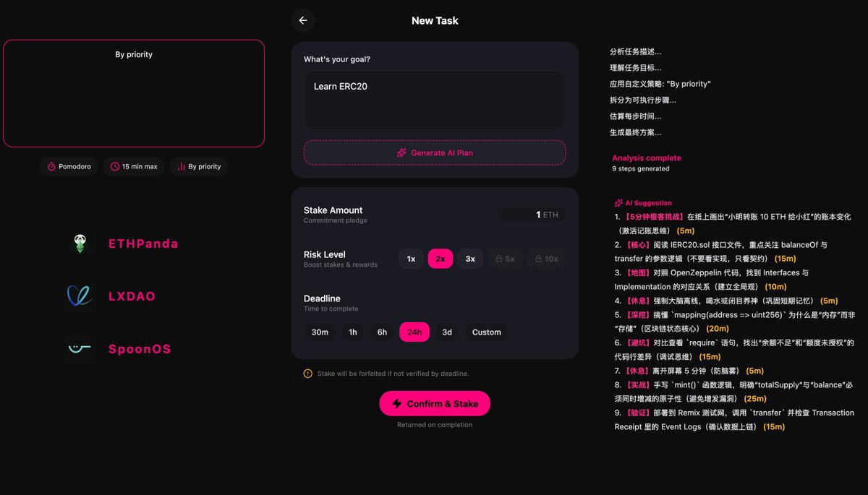The height and width of the screenshot is (495, 868).
Task: Click the ETHPanda name text
Action: coord(143,244)
